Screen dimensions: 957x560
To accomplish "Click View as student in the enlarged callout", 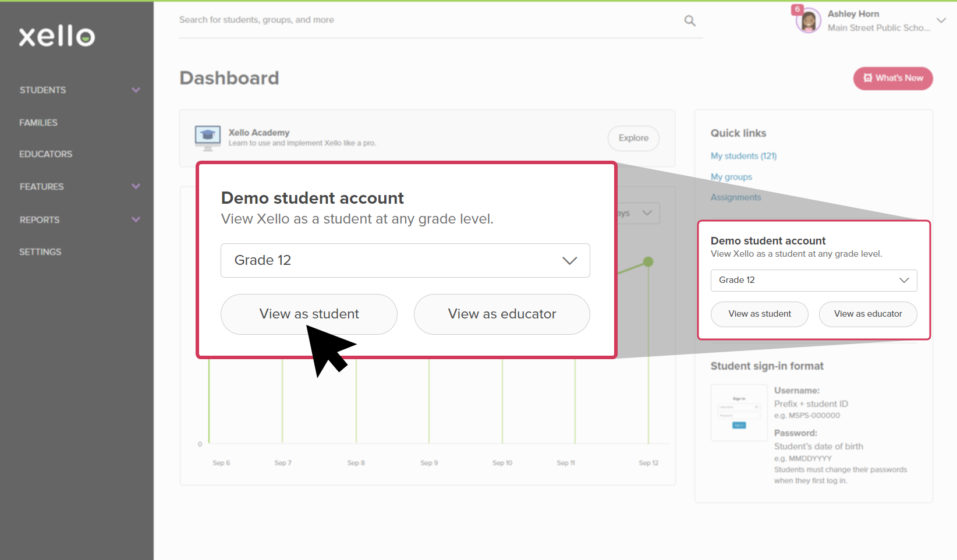I will (309, 314).
